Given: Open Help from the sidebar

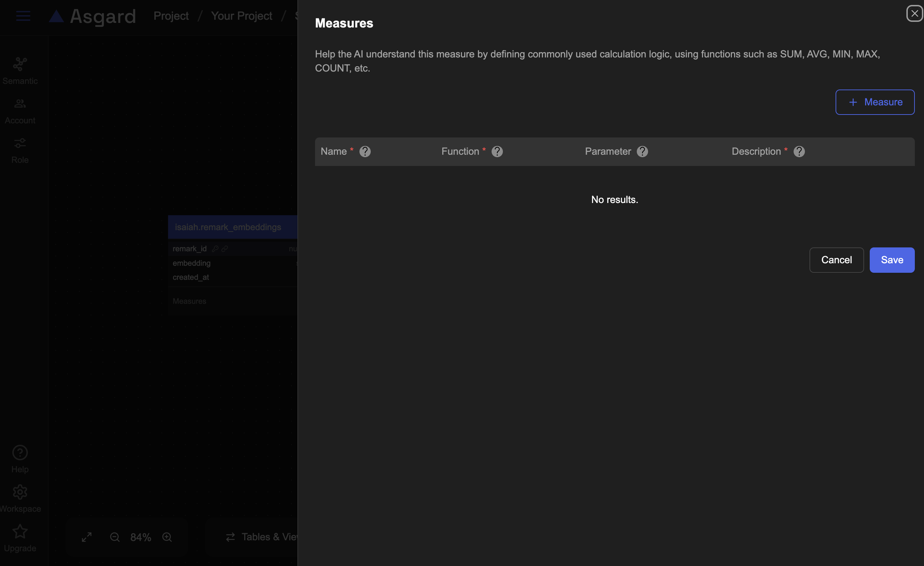Looking at the screenshot, I should pos(20,459).
